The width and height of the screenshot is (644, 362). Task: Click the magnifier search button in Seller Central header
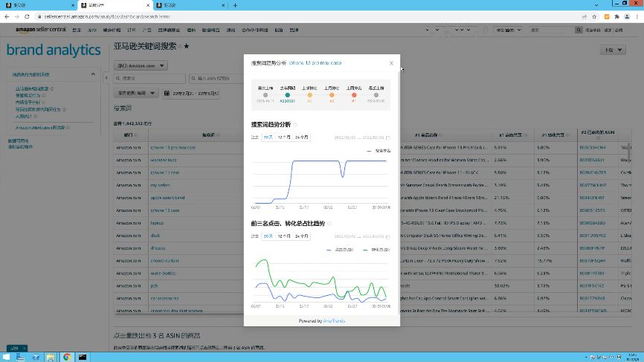click(x=579, y=30)
